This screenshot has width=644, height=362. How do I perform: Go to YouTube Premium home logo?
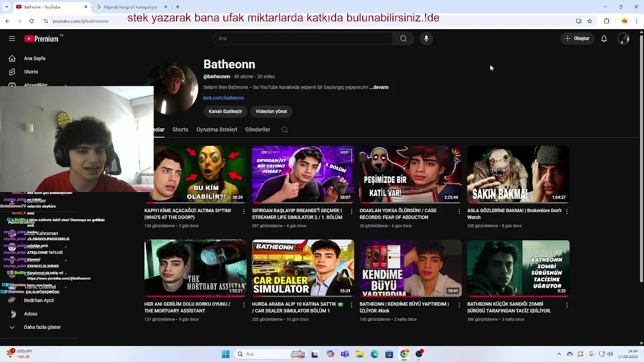pos(42,39)
